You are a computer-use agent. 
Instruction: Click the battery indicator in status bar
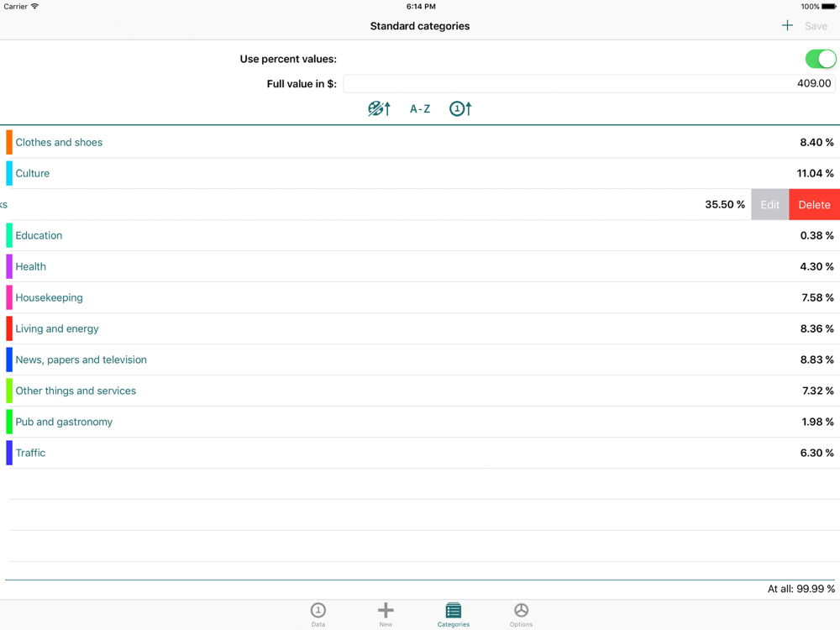829,7
